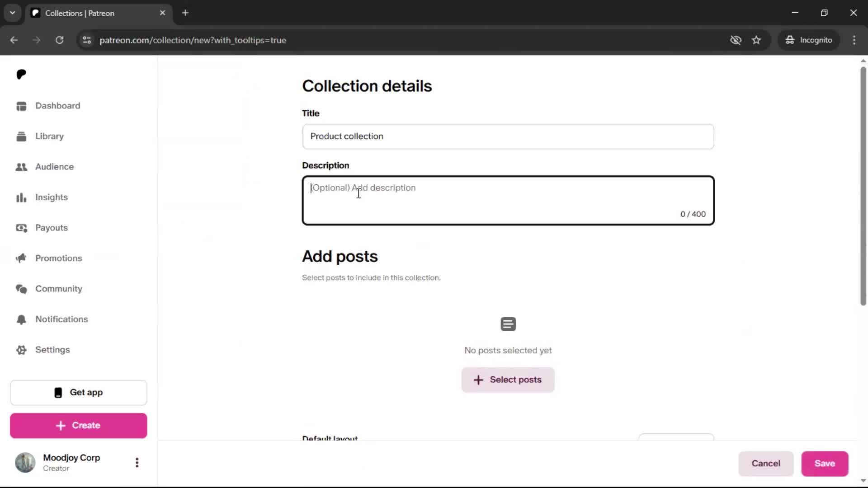Open a new browser tab
Image resolution: width=868 pixels, height=488 pixels.
pyautogui.click(x=185, y=13)
